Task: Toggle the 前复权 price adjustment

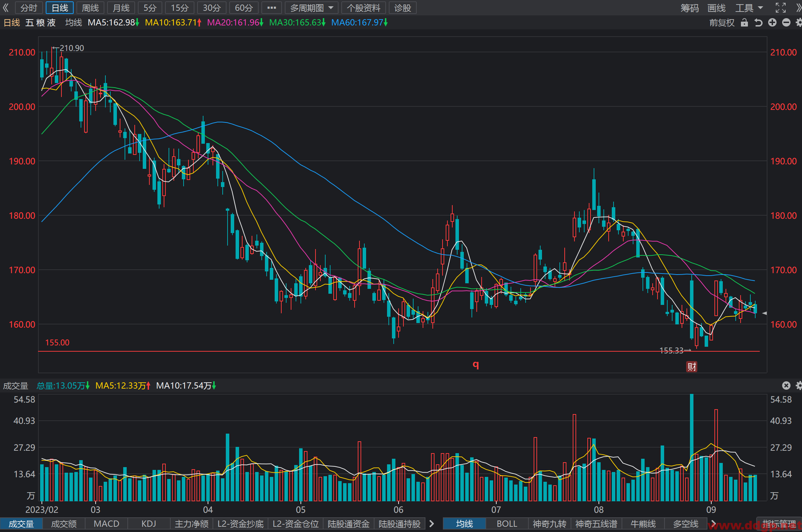Action: pyautogui.click(x=722, y=23)
